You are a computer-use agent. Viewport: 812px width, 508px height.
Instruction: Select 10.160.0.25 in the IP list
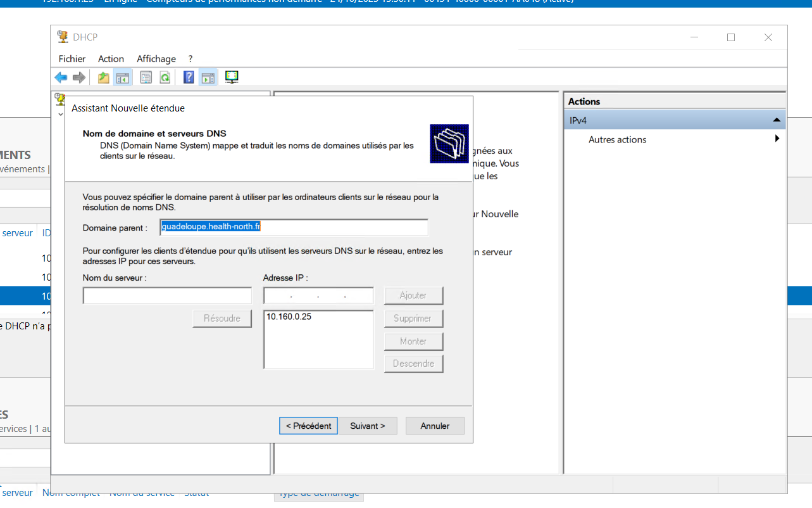tap(289, 317)
